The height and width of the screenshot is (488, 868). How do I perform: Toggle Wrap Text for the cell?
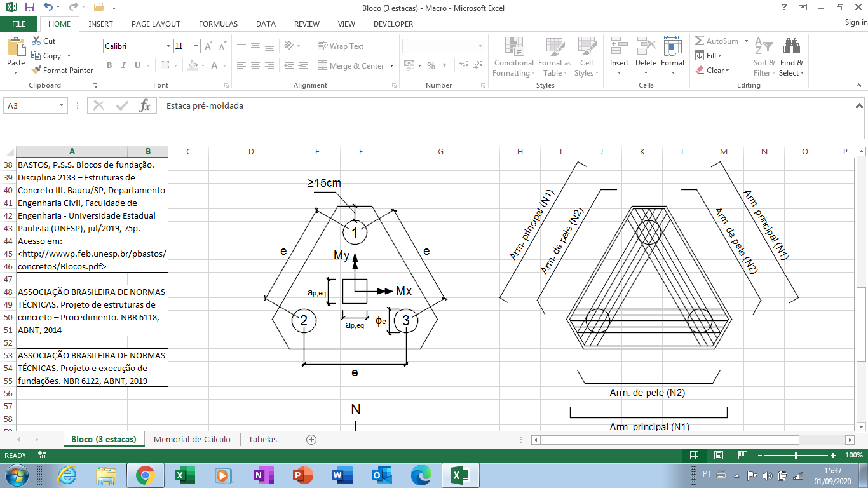[x=341, y=46]
